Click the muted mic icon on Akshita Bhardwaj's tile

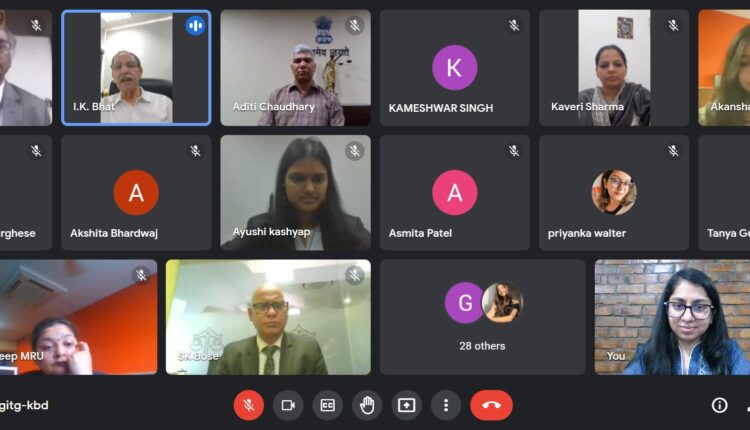195,151
